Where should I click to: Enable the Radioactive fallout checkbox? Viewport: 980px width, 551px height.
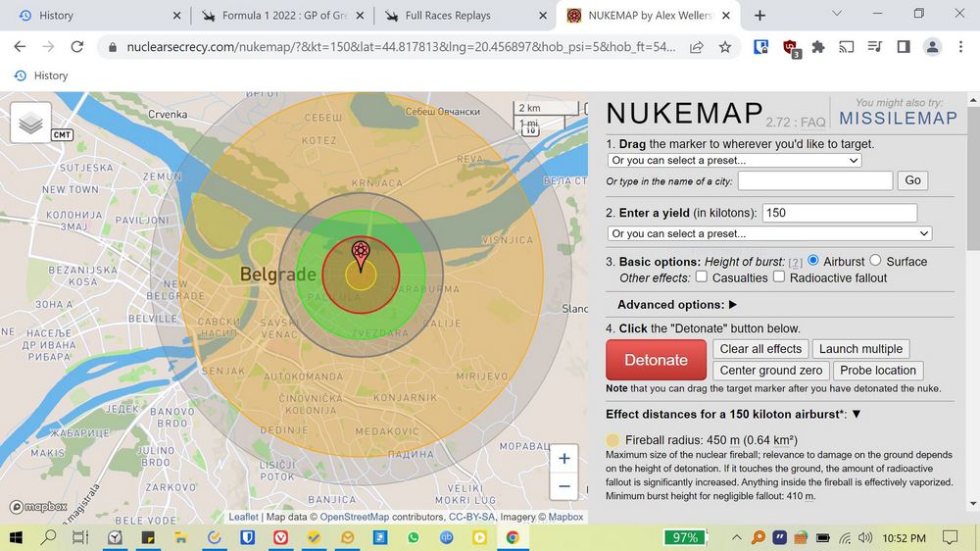click(779, 277)
